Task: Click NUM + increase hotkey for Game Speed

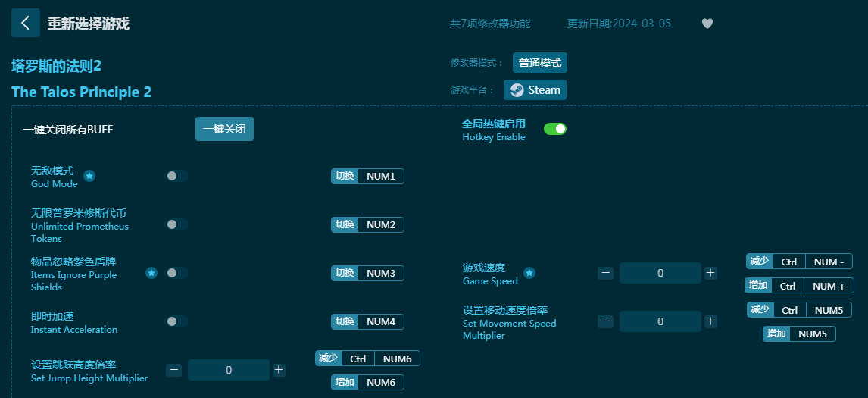Action: (x=829, y=286)
